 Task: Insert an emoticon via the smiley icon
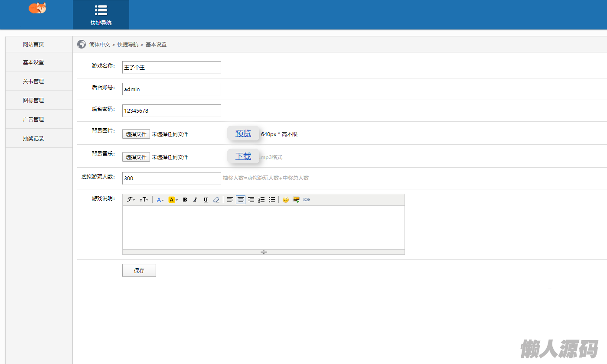285,200
